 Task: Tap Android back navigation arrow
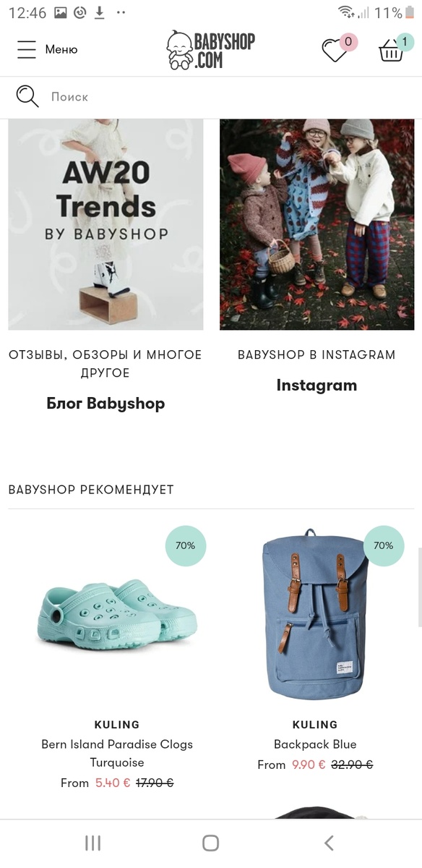(x=329, y=843)
